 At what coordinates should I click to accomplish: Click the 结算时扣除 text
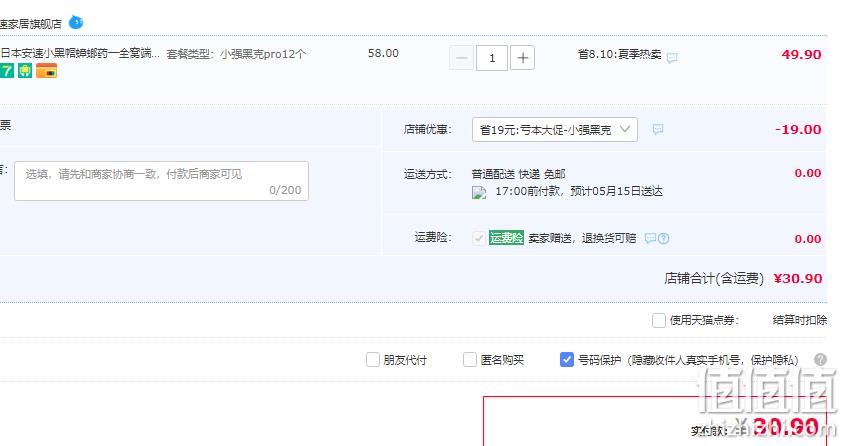coord(800,320)
